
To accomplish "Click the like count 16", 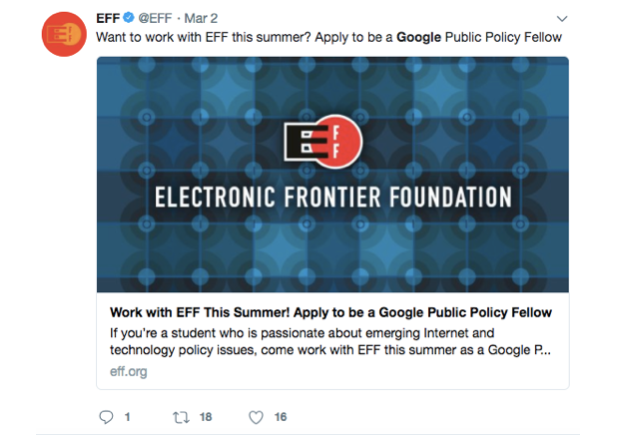I will pos(281,417).
